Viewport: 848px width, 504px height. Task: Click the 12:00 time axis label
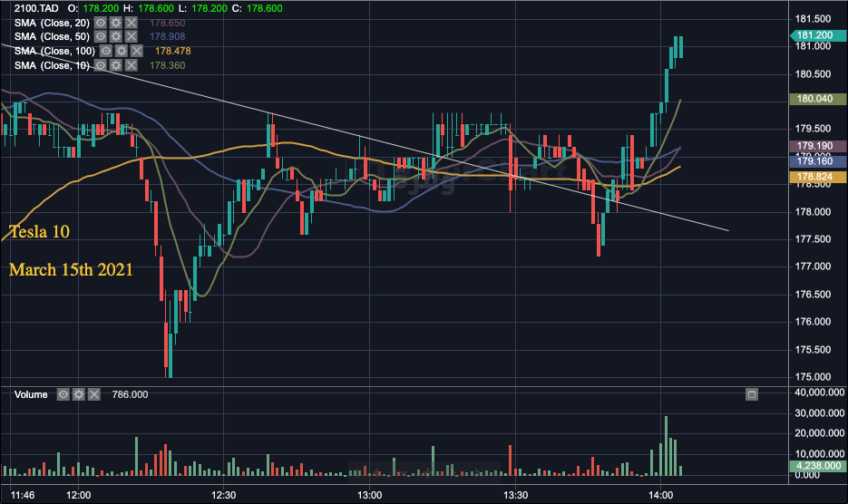78,495
